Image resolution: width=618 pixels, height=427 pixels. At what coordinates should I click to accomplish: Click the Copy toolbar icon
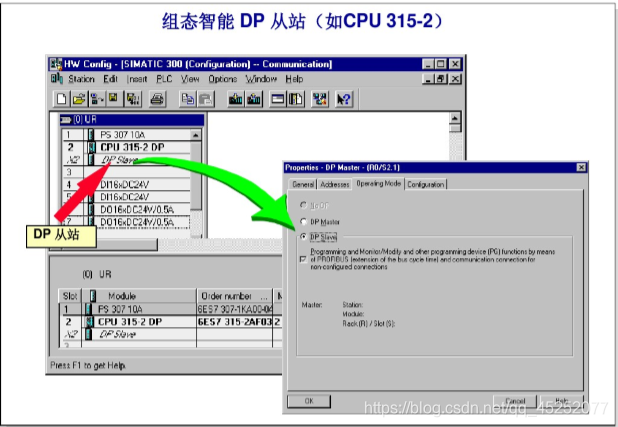188,99
